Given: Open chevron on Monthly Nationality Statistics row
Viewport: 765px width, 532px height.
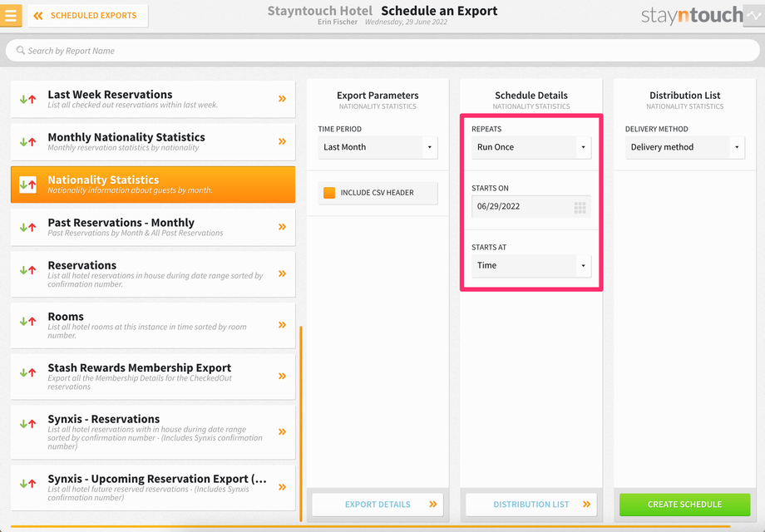Looking at the screenshot, I should tap(282, 141).
